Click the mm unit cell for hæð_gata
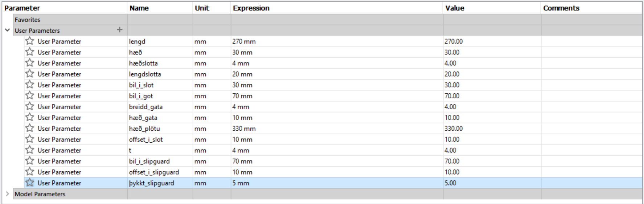Screen dimensions: 644x204 click(x=200, y=118)
